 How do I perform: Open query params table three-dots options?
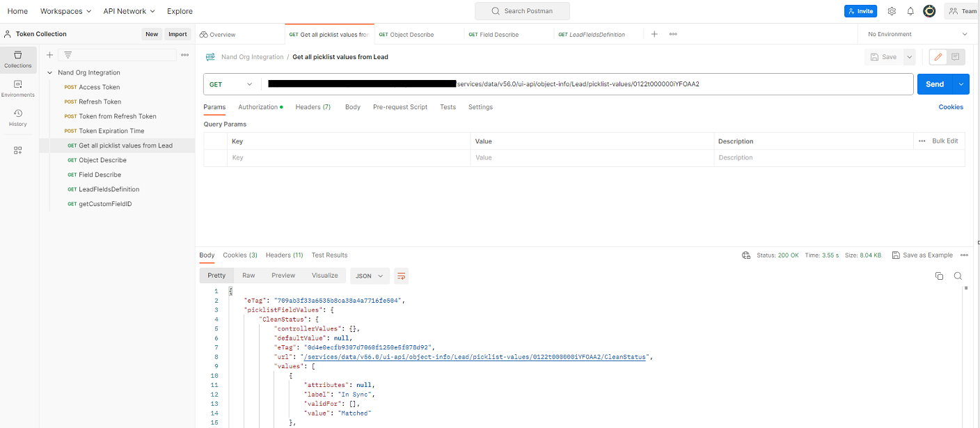(922, 141)
